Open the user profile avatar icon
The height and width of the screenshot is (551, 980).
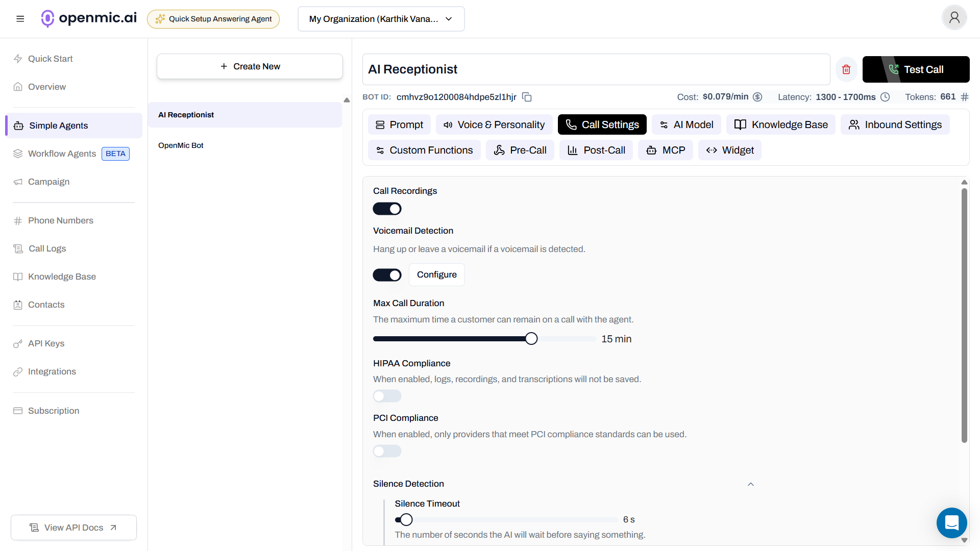pos(954,18)
